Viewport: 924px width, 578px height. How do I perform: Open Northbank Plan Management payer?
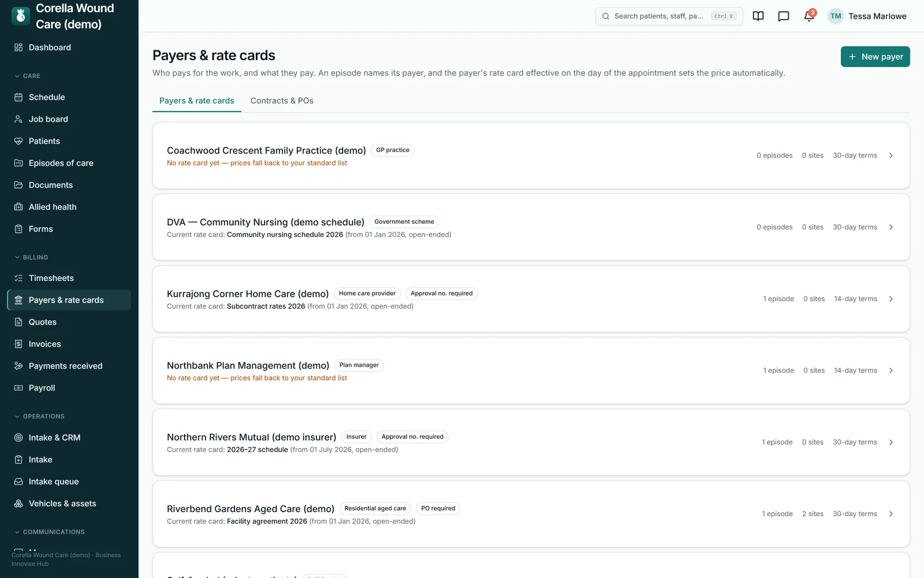point(531,370)
